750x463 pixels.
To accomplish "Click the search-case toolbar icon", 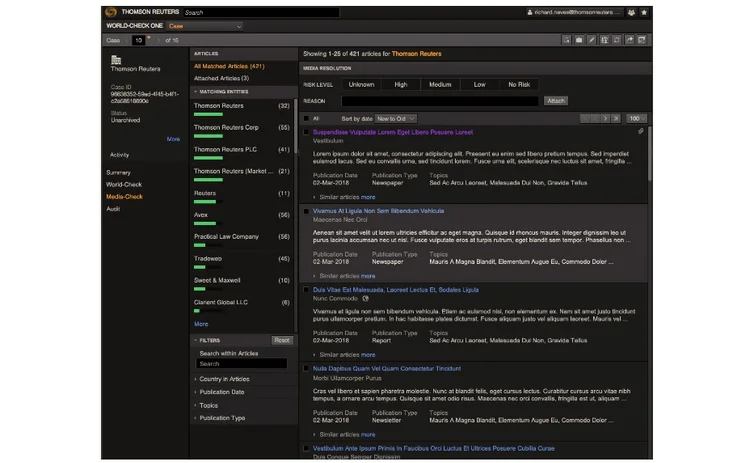I will [x=566, y=40].
